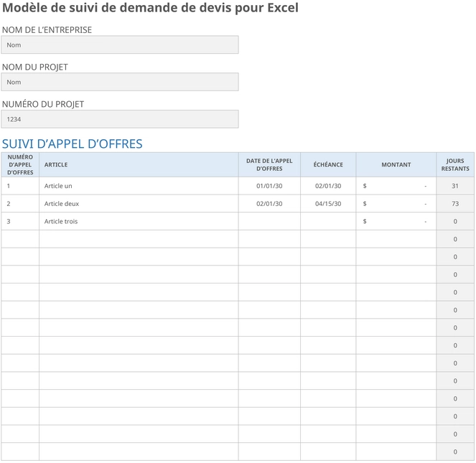
Task: Click the bid date '01/01/30' of Article un
Action: tap(269, 186)
